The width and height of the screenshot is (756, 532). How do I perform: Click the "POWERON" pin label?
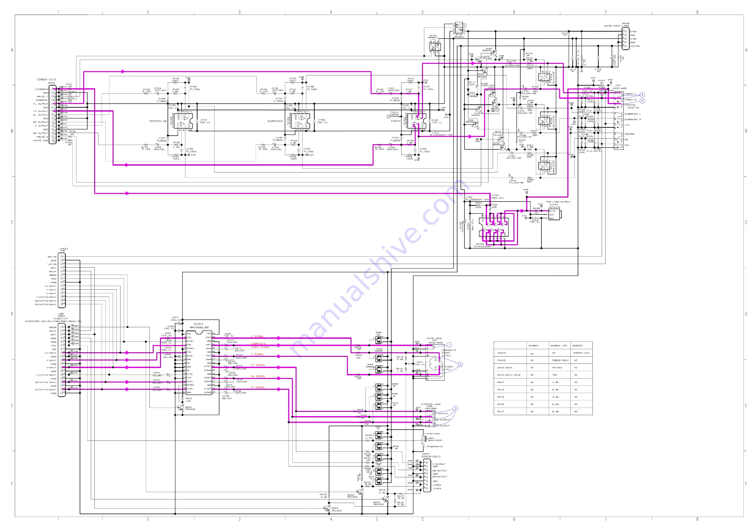[41, 100]
